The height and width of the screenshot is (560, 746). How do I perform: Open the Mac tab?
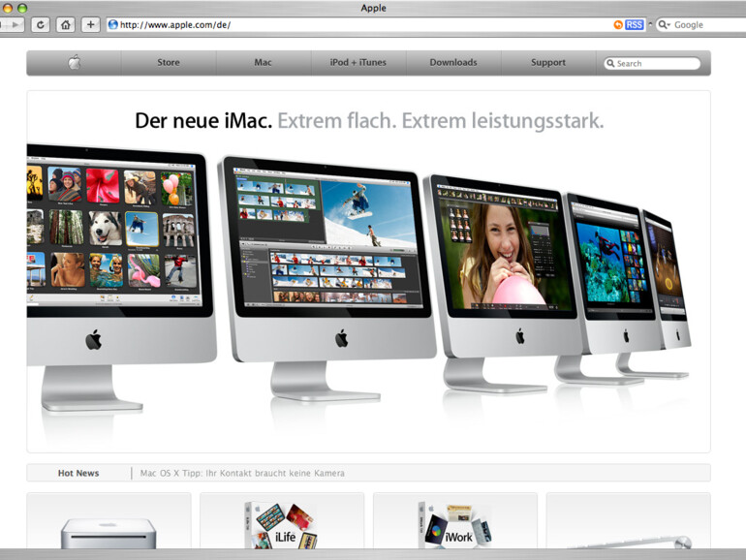coord(264,62)
